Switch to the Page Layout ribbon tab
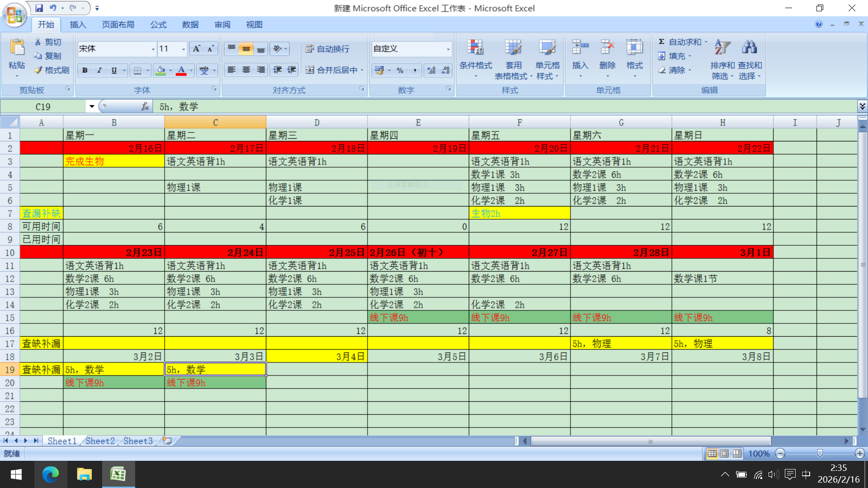868x488 pixels. pyautogui.click(x=118, y=25)
